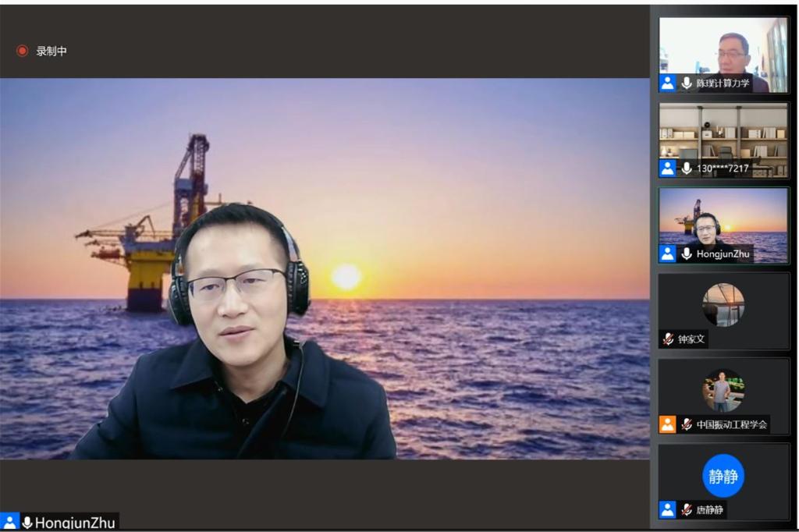Click the blue 静静 avatar circle
Screen dimensions: 799x532
(723, 476)
